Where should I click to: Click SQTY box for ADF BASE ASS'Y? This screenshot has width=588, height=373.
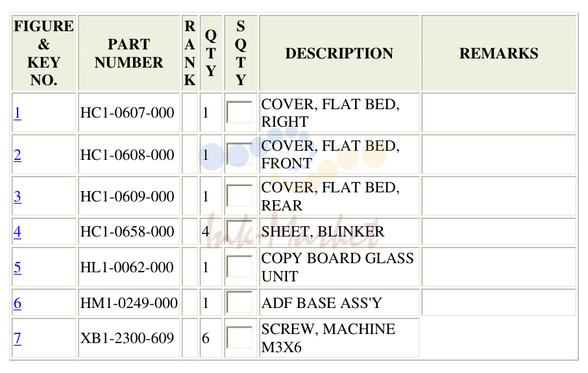point(239,302)
